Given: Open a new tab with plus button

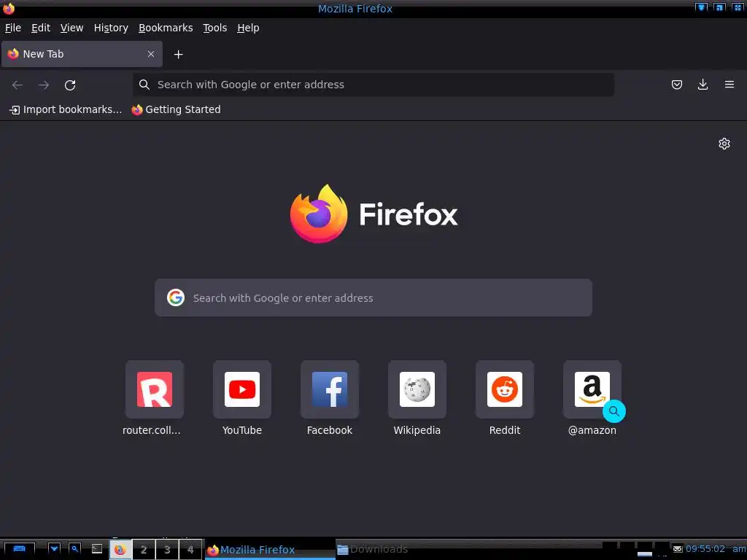Looking at the screenshot, I should tap(178, 54).
